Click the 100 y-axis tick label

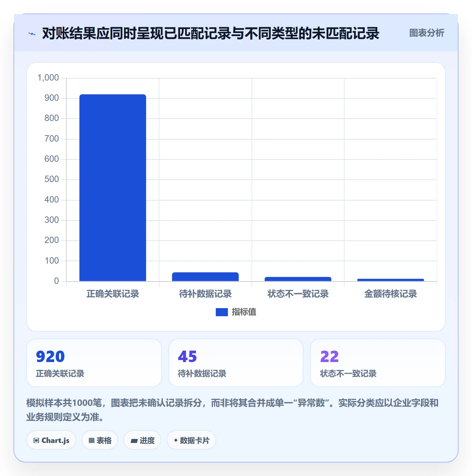[x=52, y=261]
